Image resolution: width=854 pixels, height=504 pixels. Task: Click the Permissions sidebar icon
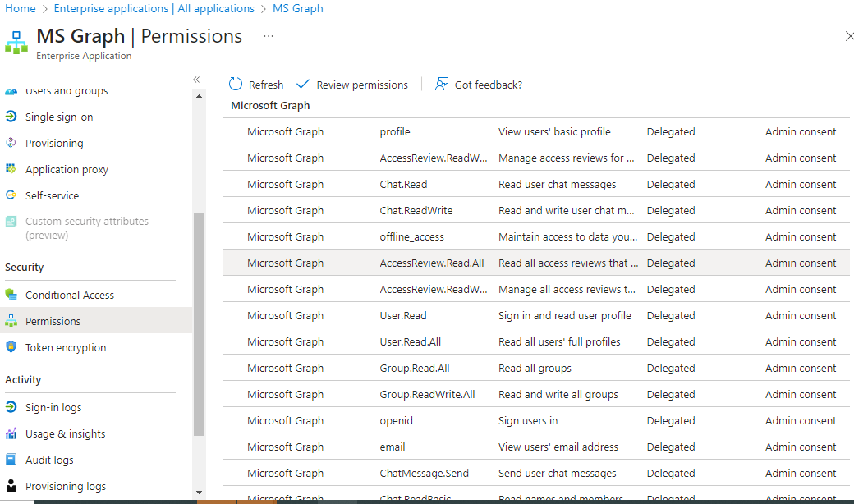coord(11,321)
